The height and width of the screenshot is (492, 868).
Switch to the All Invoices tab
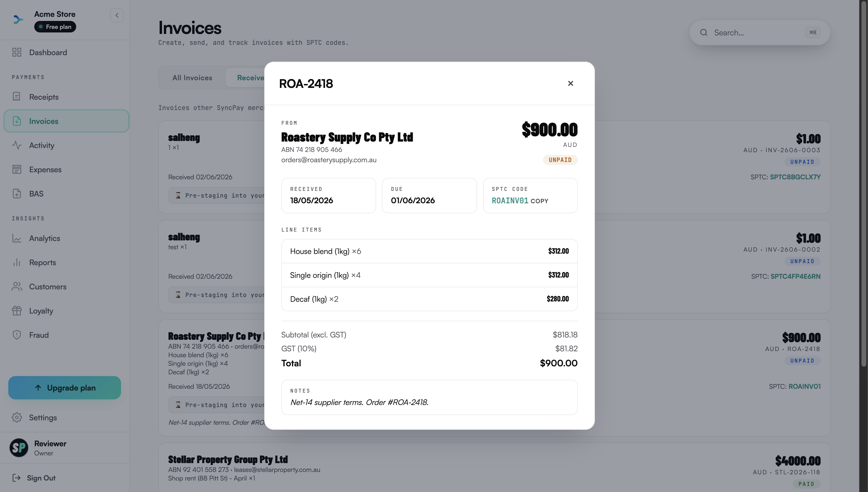click(x=192, y=78)
